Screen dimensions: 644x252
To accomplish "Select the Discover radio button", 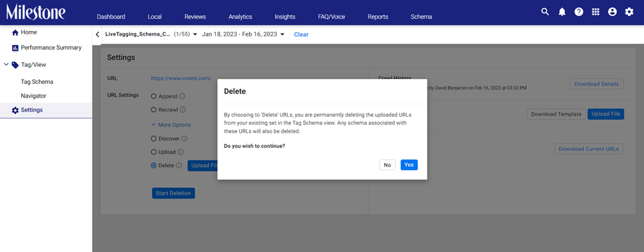I will pyautogui.click(x=154, y=139).
